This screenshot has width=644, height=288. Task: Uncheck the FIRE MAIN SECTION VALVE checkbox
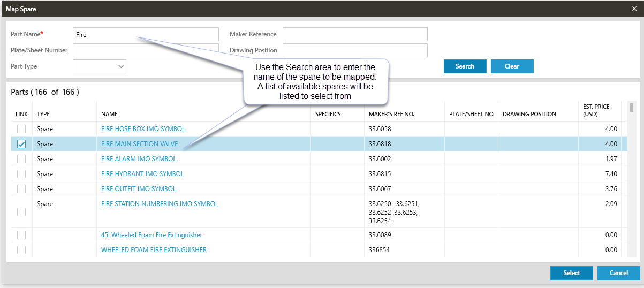click(x=21, y=144)
